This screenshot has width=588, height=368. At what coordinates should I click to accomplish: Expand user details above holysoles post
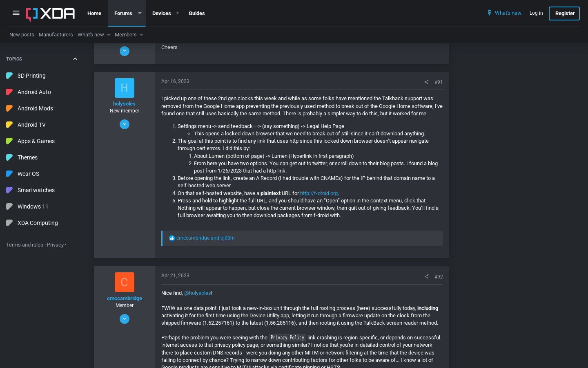point(125,51)
